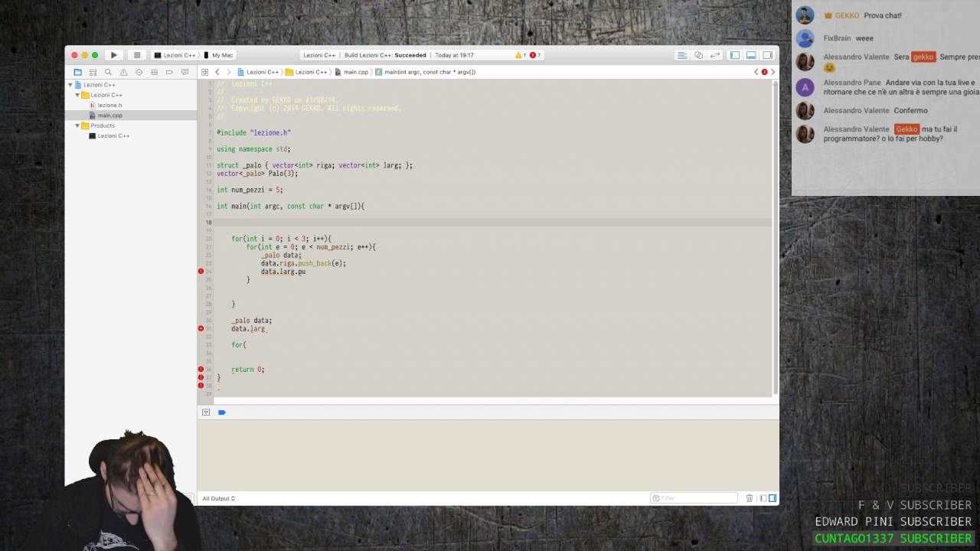Screen dimensions: 980x551
Task: Show the Standard editor
Action: pos(681,55)
